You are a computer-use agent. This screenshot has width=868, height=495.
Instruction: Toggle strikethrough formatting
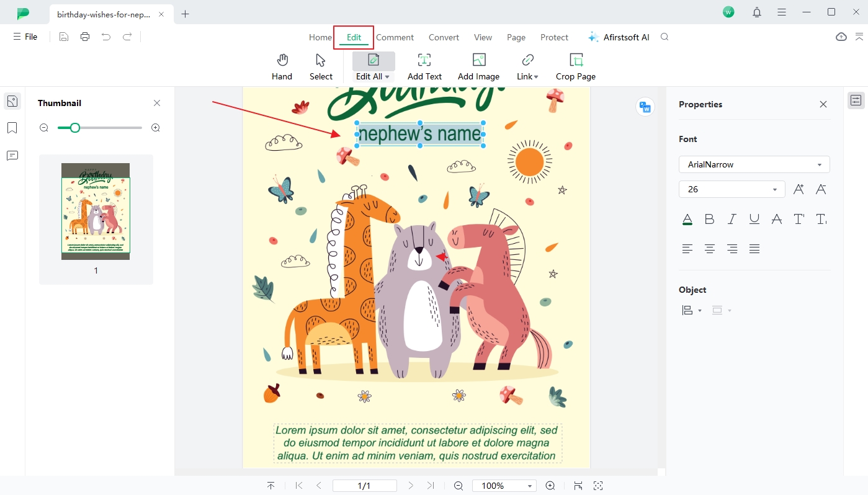pos(777,219)
